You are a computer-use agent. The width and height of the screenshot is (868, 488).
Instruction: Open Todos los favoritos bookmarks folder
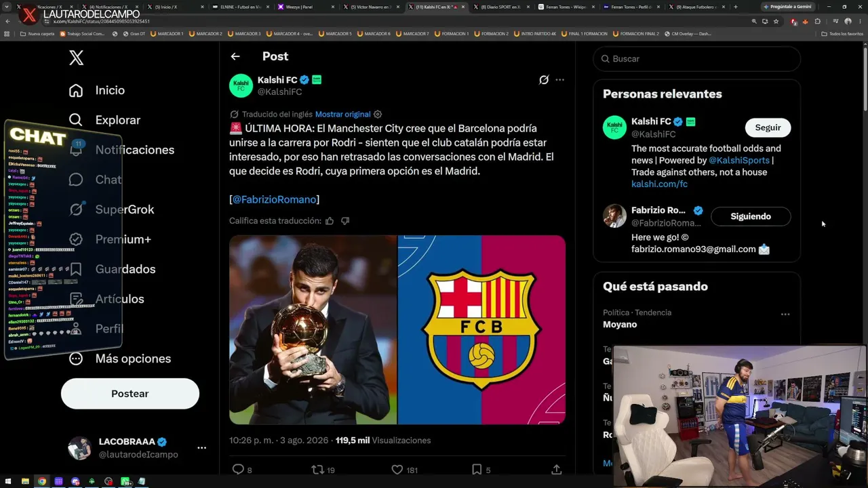pyautogui.click(x=842, y=33)
